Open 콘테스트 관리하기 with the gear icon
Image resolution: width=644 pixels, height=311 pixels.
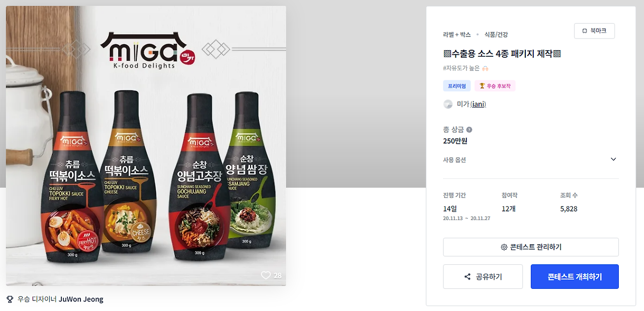(x=531, y=247)
